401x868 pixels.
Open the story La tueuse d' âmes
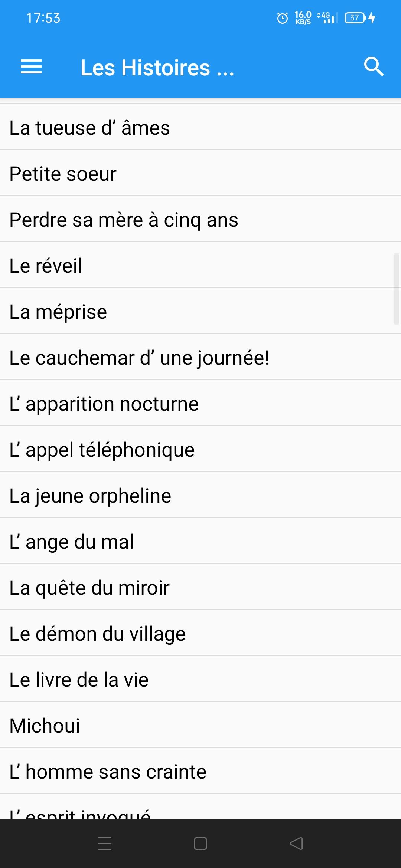pyautogui.click(x=200, y=128)
